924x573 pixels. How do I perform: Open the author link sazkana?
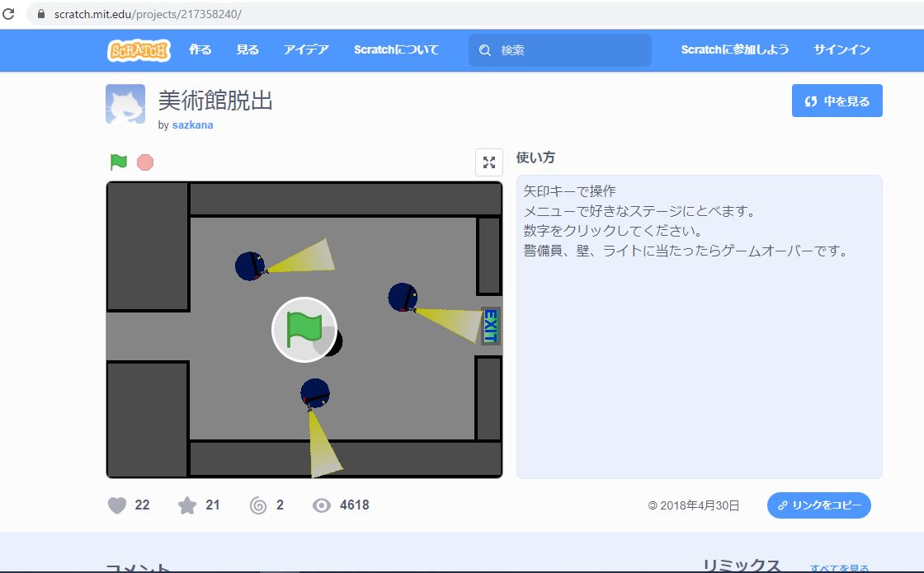coord(192,125)
